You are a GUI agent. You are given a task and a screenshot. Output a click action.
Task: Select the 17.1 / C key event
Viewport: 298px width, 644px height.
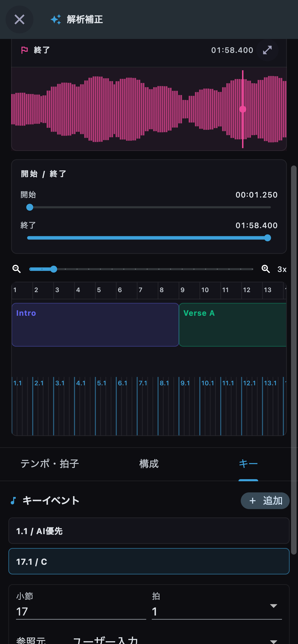coord(149,561)
